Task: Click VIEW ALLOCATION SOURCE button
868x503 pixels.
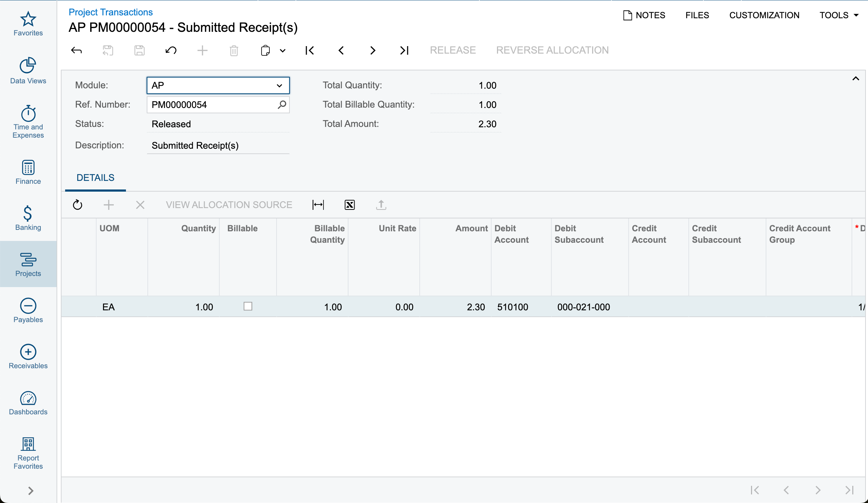Action: 229,205
